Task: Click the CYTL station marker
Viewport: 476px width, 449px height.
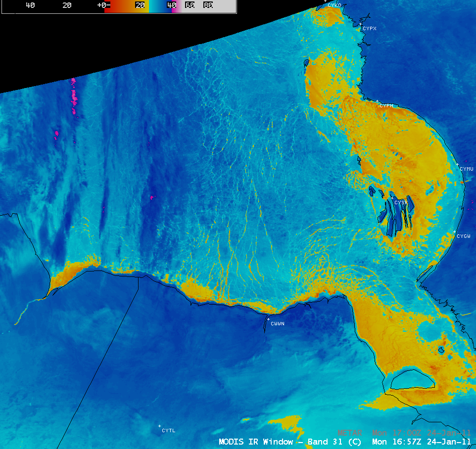Action: [x=159, y=426]
